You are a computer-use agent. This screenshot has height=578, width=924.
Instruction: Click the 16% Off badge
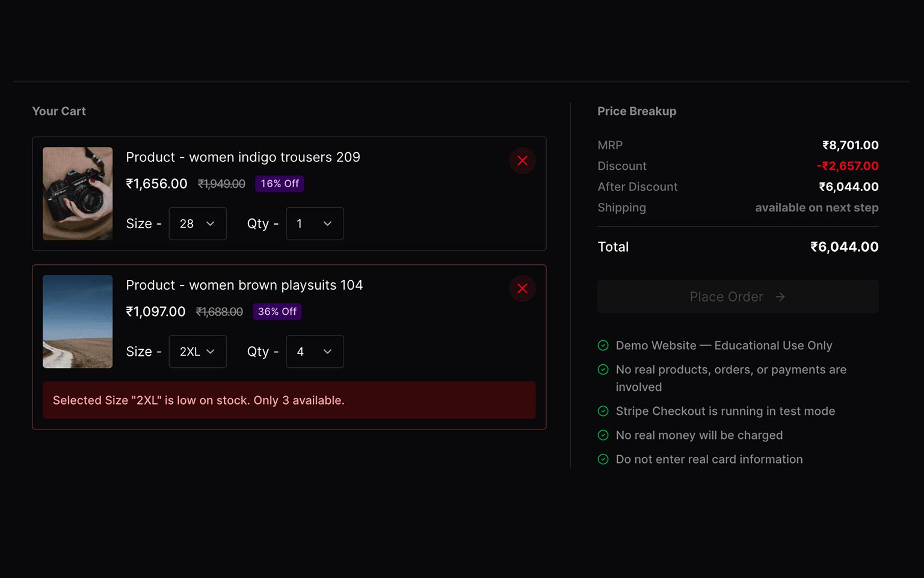[280, 184]
